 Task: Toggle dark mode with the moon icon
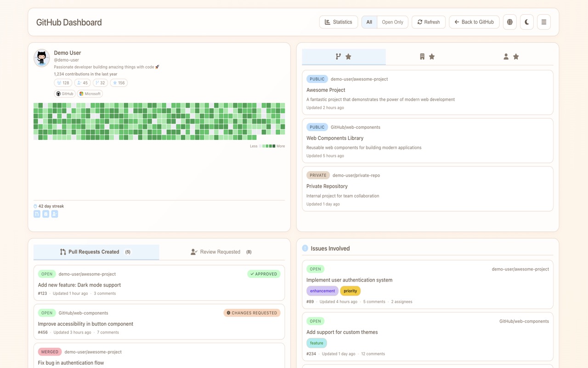pyautogui.click(x=526, y=22)
